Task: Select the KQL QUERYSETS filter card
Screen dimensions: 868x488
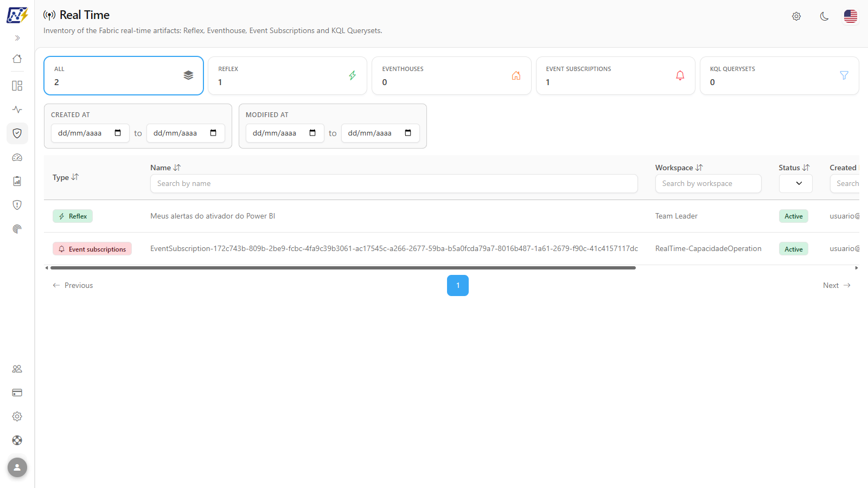Action: tap(779, 75)
